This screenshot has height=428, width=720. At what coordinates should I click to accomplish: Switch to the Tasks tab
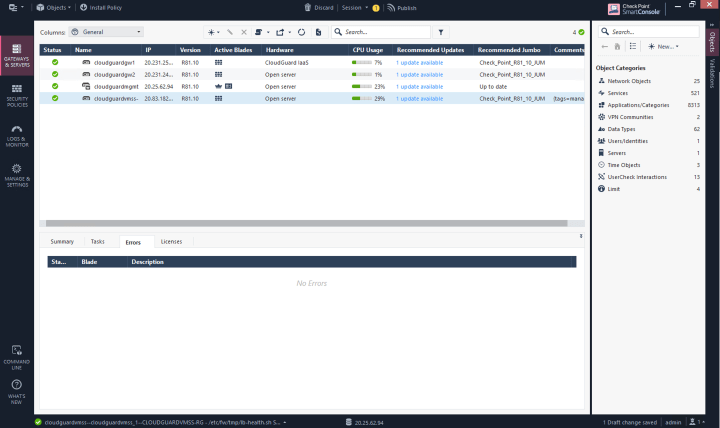[97, 242]
